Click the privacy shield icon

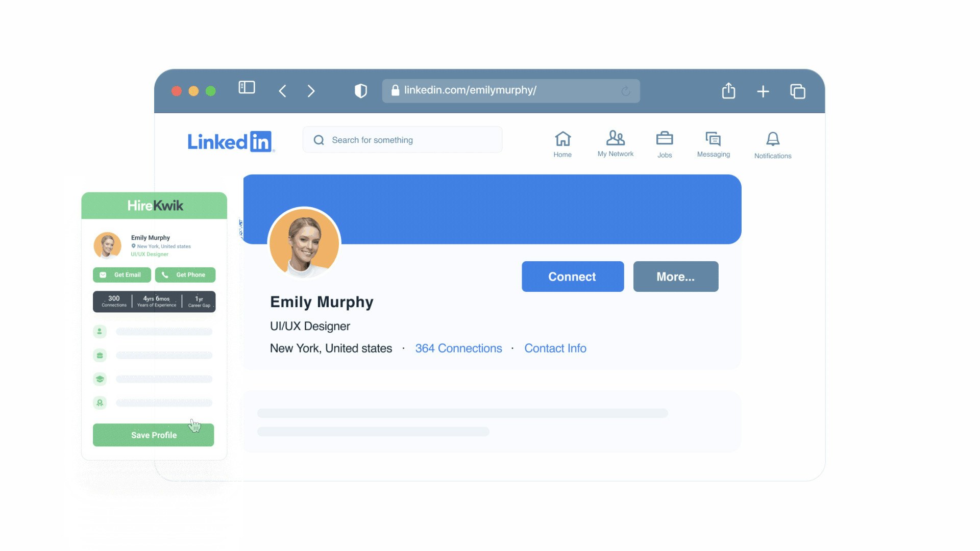361,91
